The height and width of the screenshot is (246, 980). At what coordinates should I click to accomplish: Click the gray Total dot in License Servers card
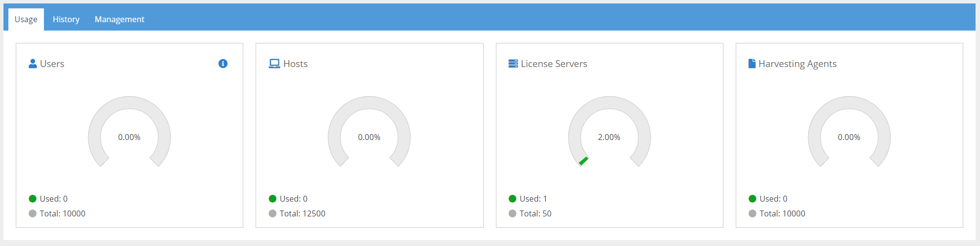pos(512,213)
